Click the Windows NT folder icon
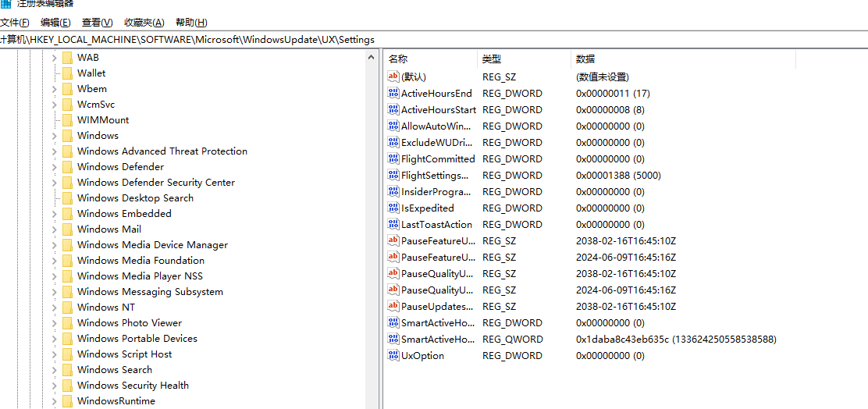This screenshot has width=868, height=409. tap(67, 307)
